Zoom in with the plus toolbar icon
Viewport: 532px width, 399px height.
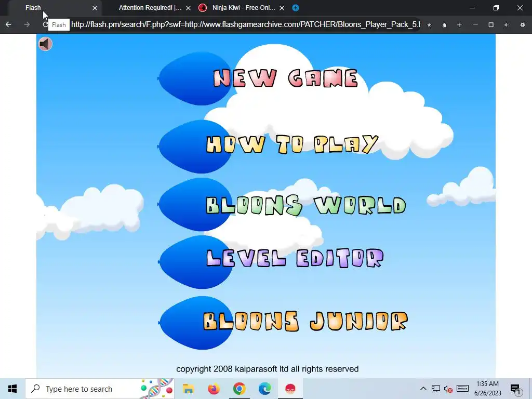pos(459,25)
